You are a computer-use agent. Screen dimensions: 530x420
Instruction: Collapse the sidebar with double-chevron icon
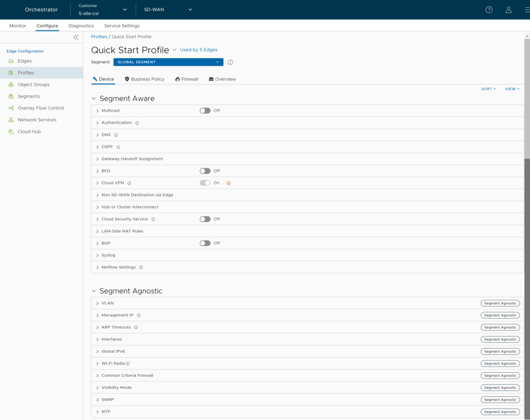click(x=76, y=37)
